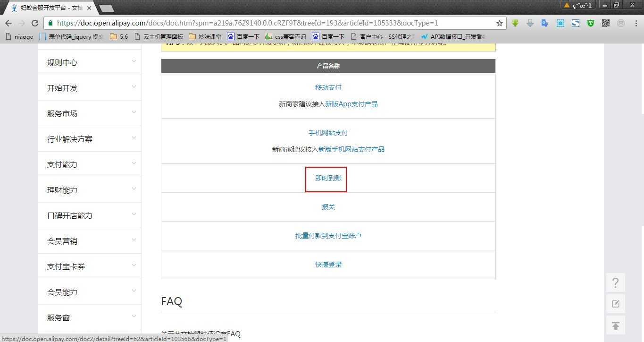This screenshot has width=644, height=342.
Task: Click the FAQ section heading
Action: 172,301
